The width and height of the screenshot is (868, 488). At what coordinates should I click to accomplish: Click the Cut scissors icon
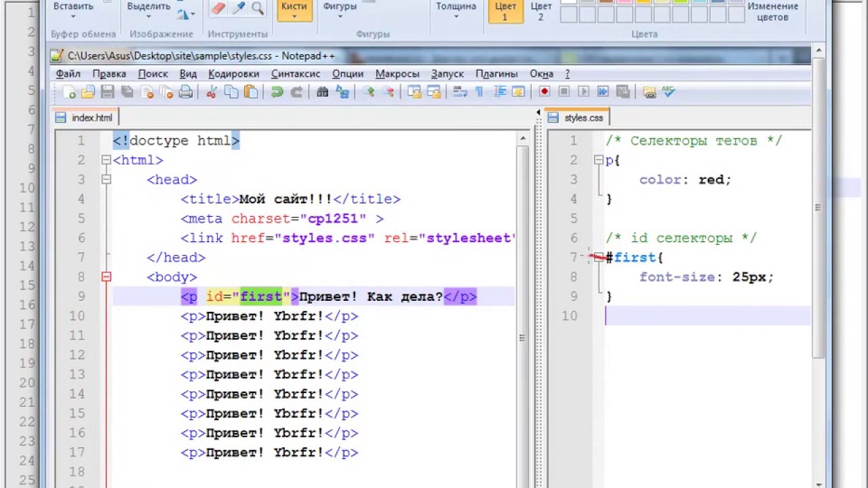(x=211, y=92)
